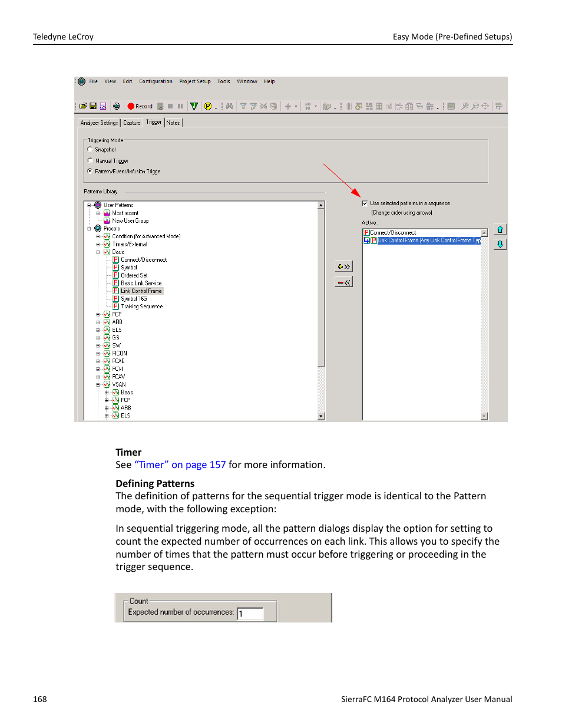Open the Help menu
Viewport: 562px width, 728px height.
pos(269,81)
